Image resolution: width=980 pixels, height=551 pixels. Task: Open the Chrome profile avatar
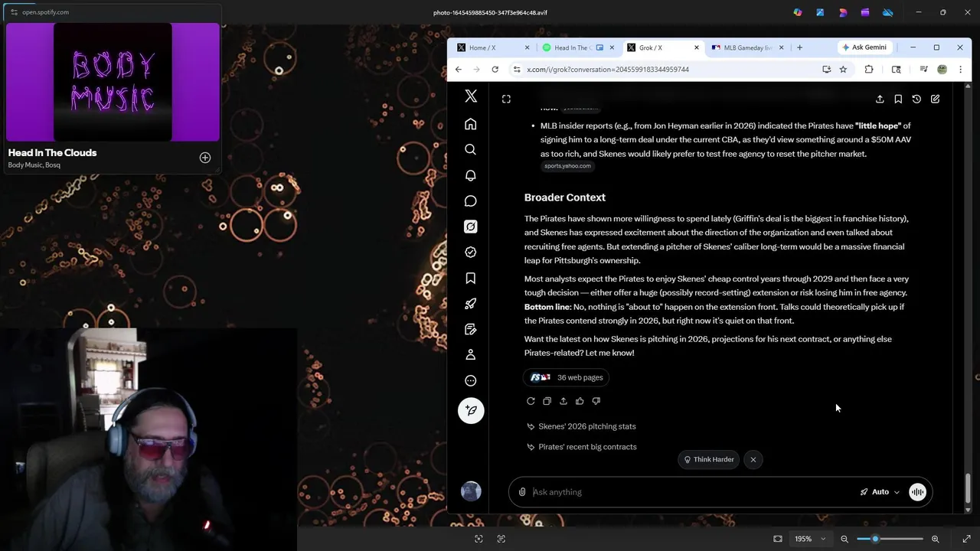pyautogui.click(x=942, y=70)
